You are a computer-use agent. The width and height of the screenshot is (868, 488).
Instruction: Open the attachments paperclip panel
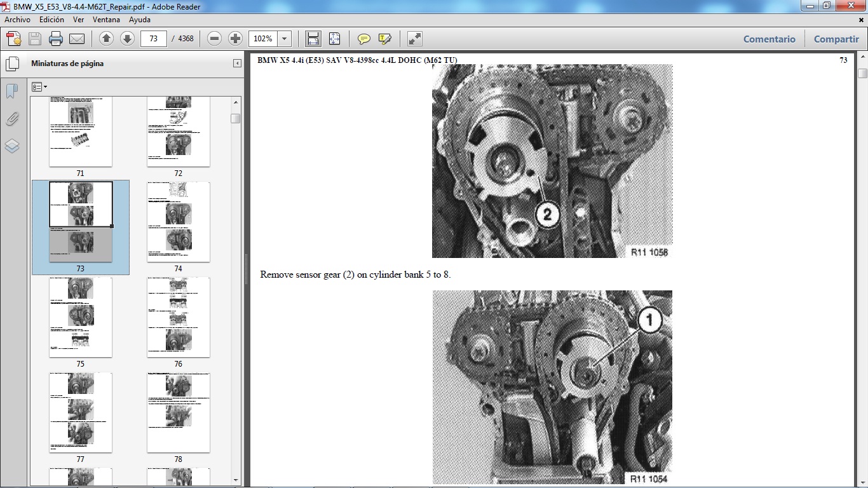pyautogui.click(x=11, y=119)
